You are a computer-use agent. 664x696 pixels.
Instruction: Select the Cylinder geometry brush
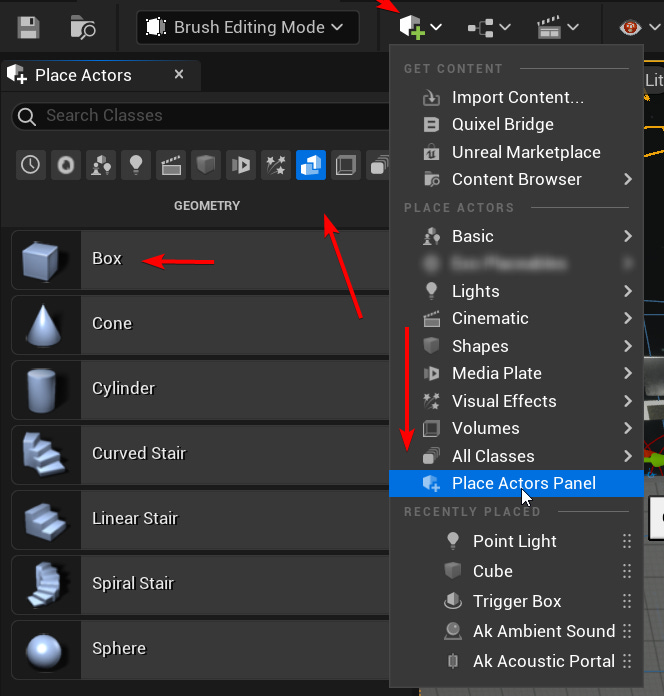point(200,389)
